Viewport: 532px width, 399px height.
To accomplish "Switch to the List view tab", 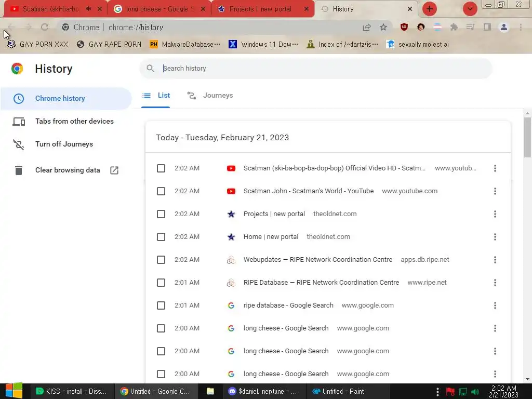I will [x=156, y=96].
